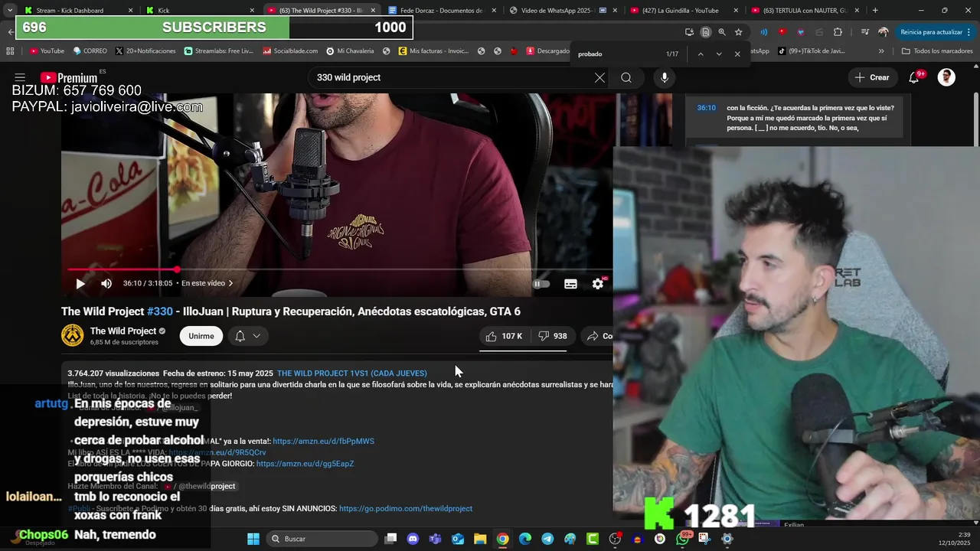Viewport: 980px width, 551px height.
Task: Dislike the video with 938 thumbs-down
Action: coord(553,336)
